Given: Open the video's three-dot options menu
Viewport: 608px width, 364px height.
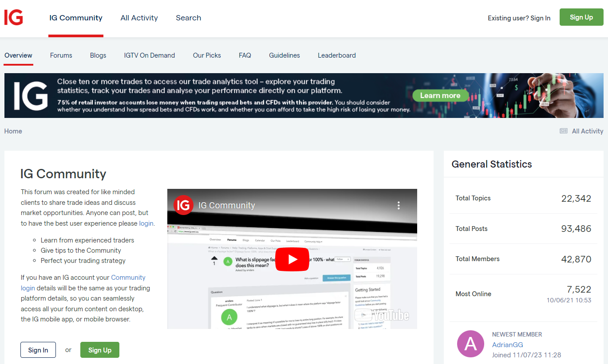Looking at the screenshot, I should coord(399,205).
